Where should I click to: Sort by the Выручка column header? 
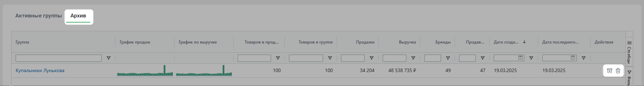[x=407, y=42]
